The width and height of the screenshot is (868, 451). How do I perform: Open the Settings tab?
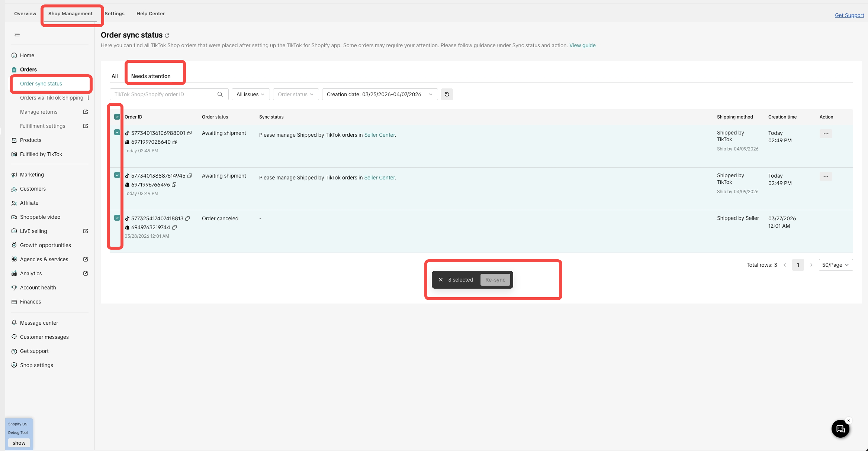[x=115, y=14]
